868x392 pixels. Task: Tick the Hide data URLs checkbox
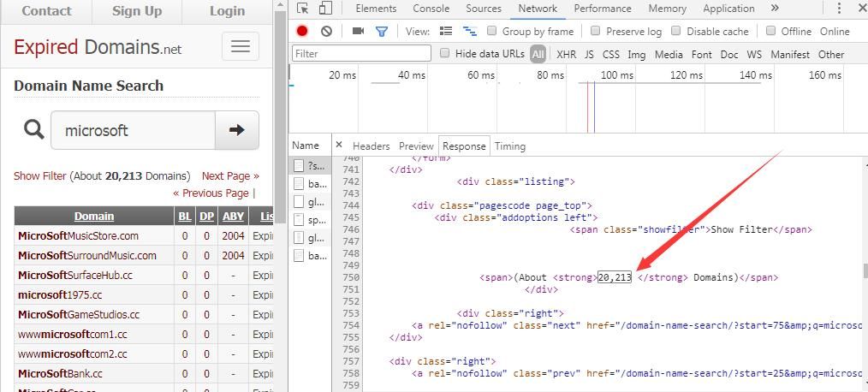point(444,53)
